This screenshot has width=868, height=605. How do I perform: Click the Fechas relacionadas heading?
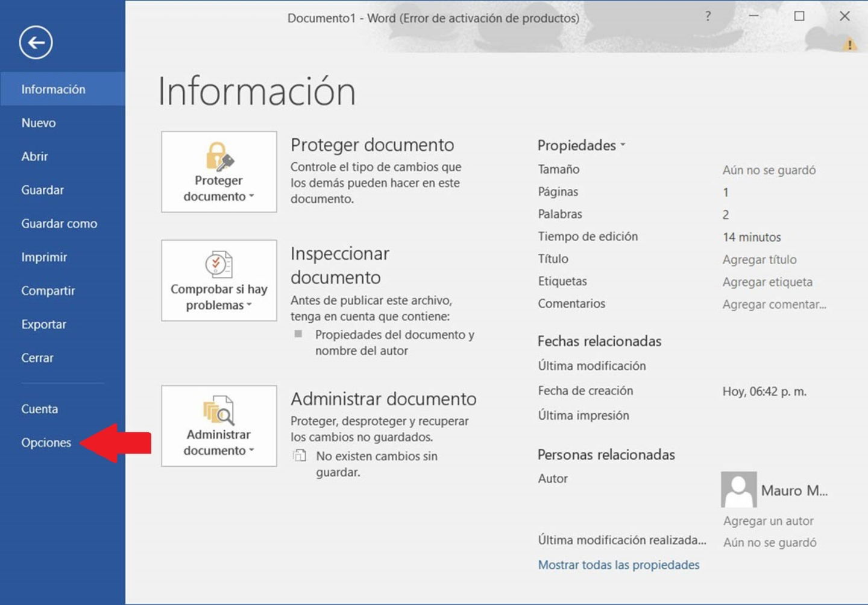point(599,341)
